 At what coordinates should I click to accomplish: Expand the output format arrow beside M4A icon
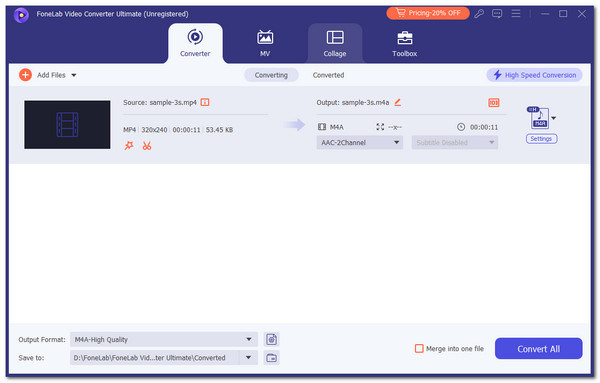coord(554,118)
